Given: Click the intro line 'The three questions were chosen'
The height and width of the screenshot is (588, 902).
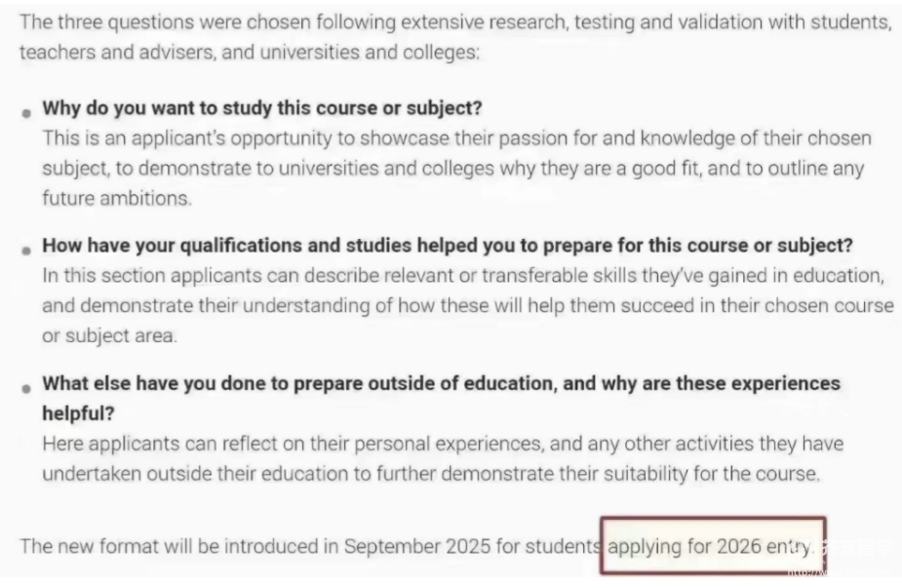Looking at the screenshot, I should [455, 22].
